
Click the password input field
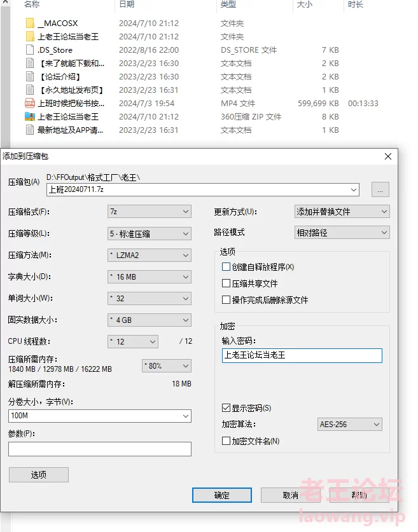coord(302,355)
